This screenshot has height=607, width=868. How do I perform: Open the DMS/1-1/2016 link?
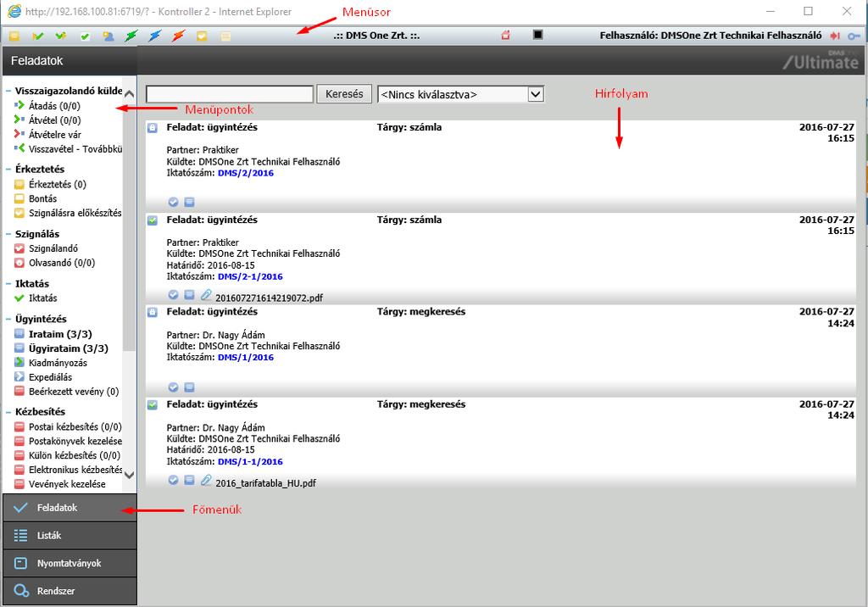[250, 461]
